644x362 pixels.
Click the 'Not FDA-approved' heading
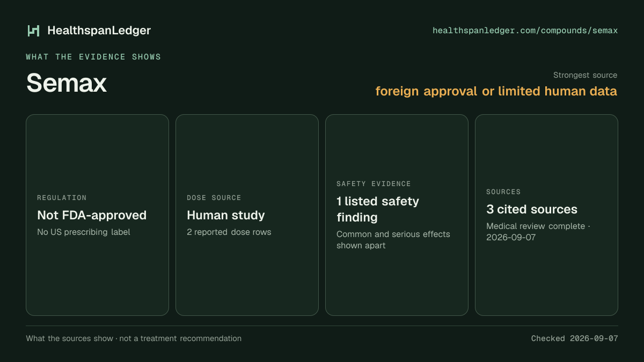pyautogui.click(x=92, y=215)
